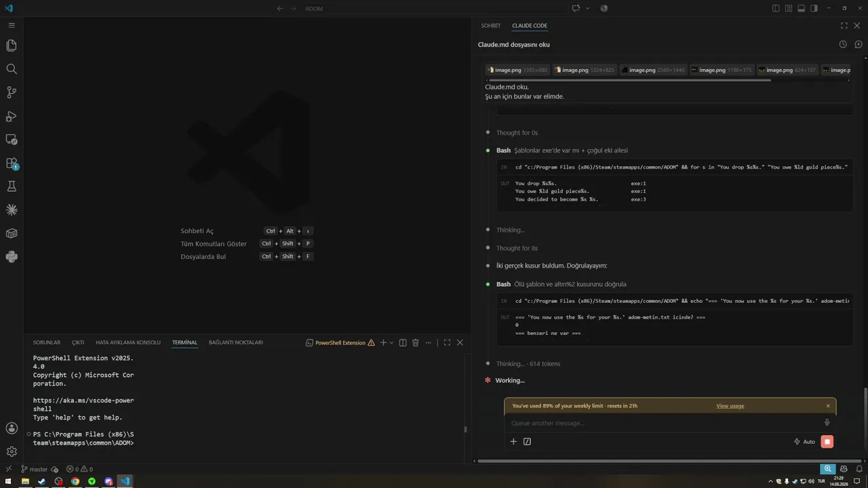
Task: Open the Source Control view
Action: point(12,92)
